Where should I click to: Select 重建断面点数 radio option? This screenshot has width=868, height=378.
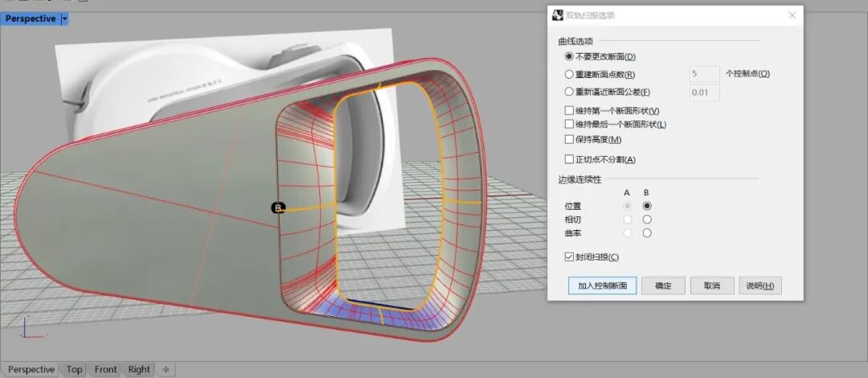[x=568, y=74]
